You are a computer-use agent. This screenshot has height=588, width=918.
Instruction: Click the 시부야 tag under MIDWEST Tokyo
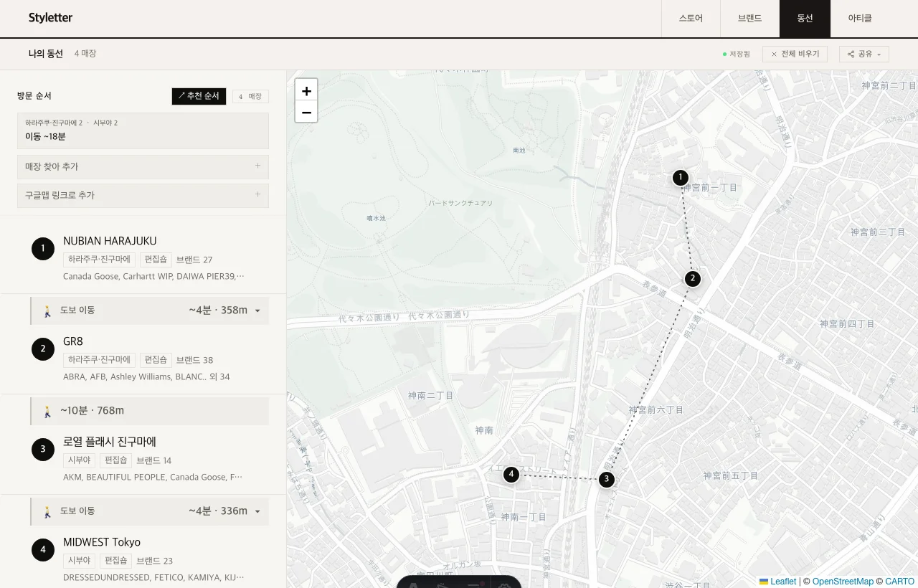point(79,561)
